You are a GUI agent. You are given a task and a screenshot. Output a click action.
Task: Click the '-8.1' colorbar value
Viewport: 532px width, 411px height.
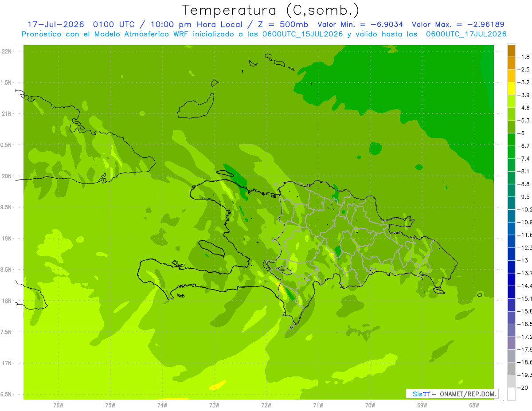524,171
